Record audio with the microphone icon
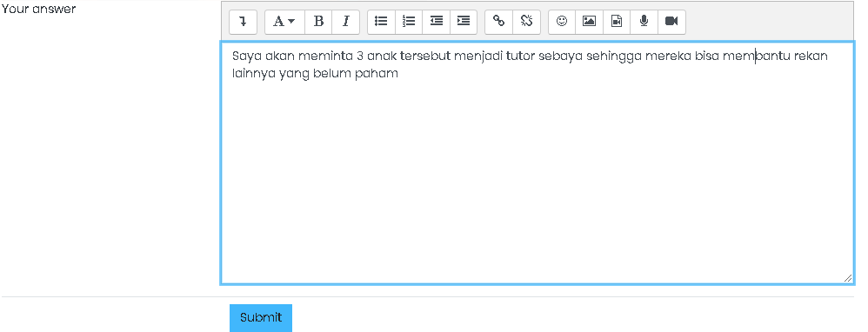This screenshot has height=332, width=868. click(x=644, y=22)
